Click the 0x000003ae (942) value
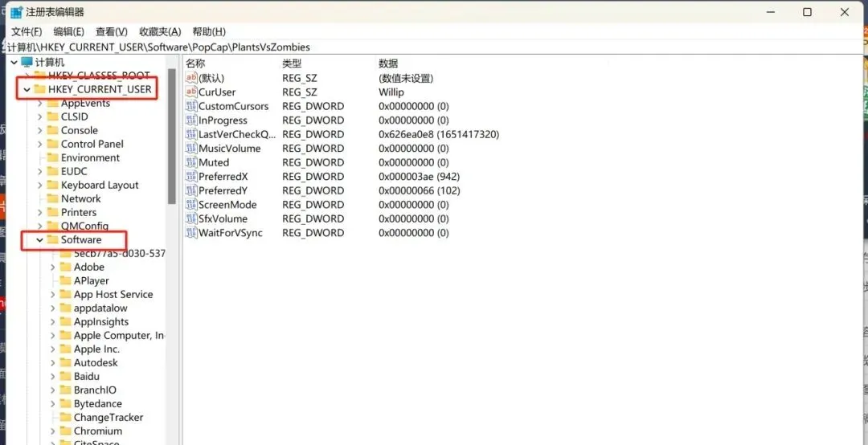868x445 pixels. point(419,177)
